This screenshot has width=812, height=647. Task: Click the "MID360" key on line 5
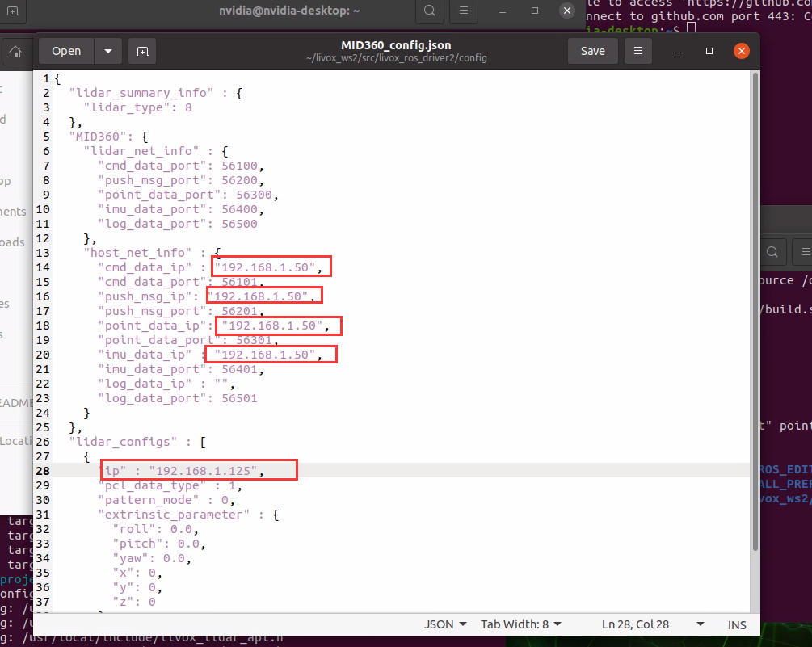point(102,137)
